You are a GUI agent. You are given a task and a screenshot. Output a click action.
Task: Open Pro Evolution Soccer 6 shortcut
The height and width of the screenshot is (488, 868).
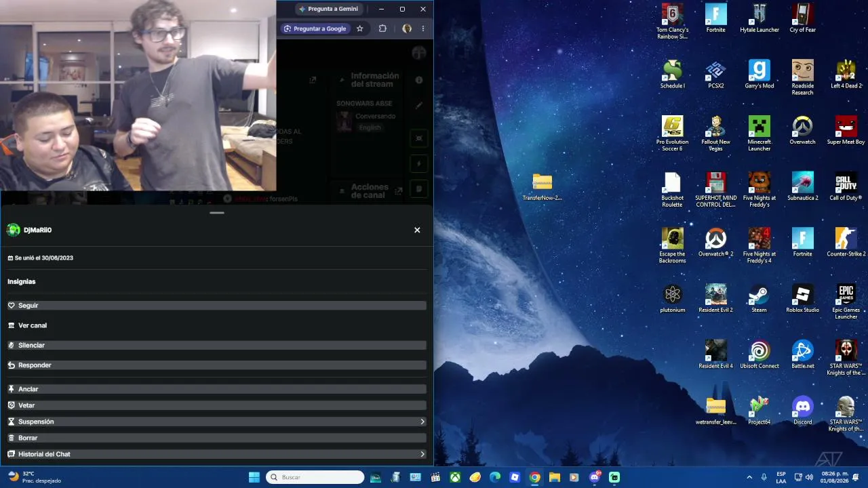tap(672, 134)
